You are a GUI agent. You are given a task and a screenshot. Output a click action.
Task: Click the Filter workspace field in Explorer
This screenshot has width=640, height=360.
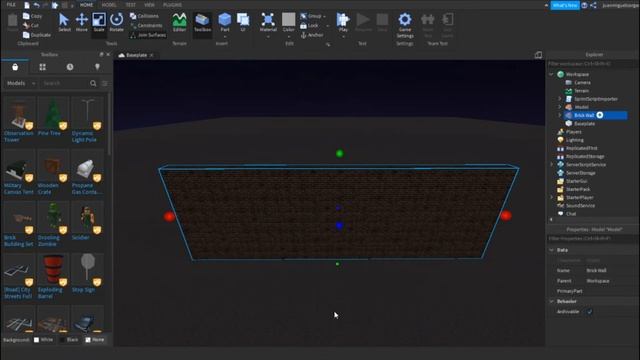(x=592, y=64)
